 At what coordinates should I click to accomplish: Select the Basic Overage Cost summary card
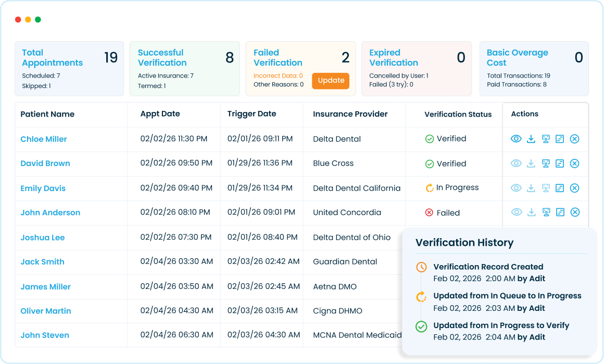click(534, 69)
